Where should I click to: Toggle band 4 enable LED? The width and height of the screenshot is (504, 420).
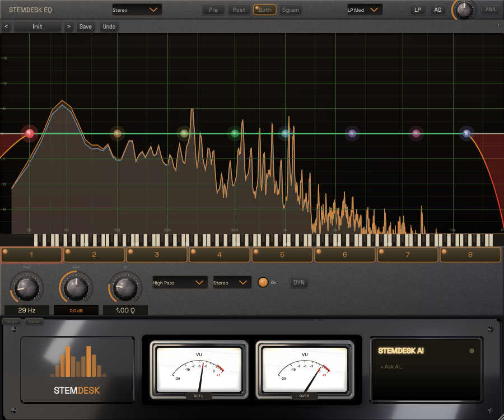pyautogui.click(x=193, y=251)
